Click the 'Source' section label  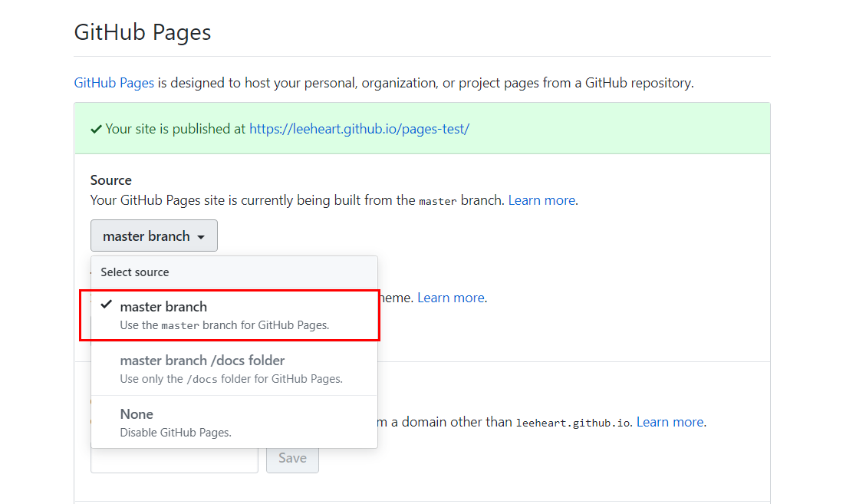pyautogui.click(x=111, y=180)
